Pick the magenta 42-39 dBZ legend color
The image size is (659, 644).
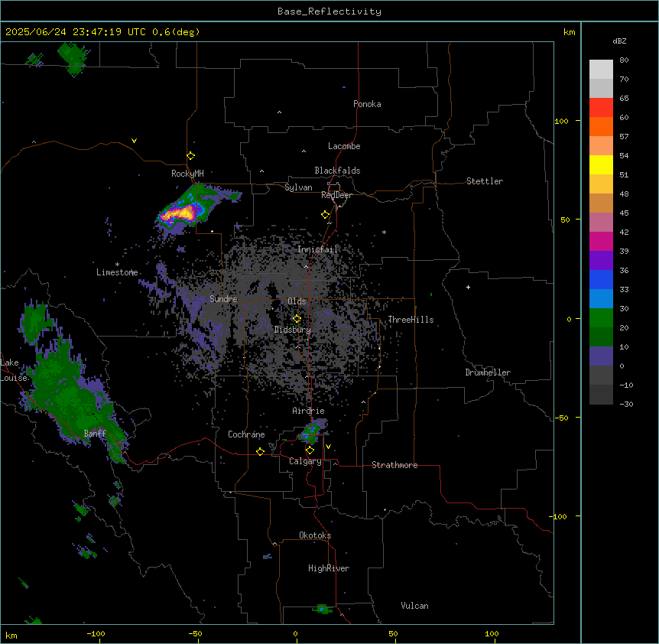pyautogui.click(x=601, y=241)
